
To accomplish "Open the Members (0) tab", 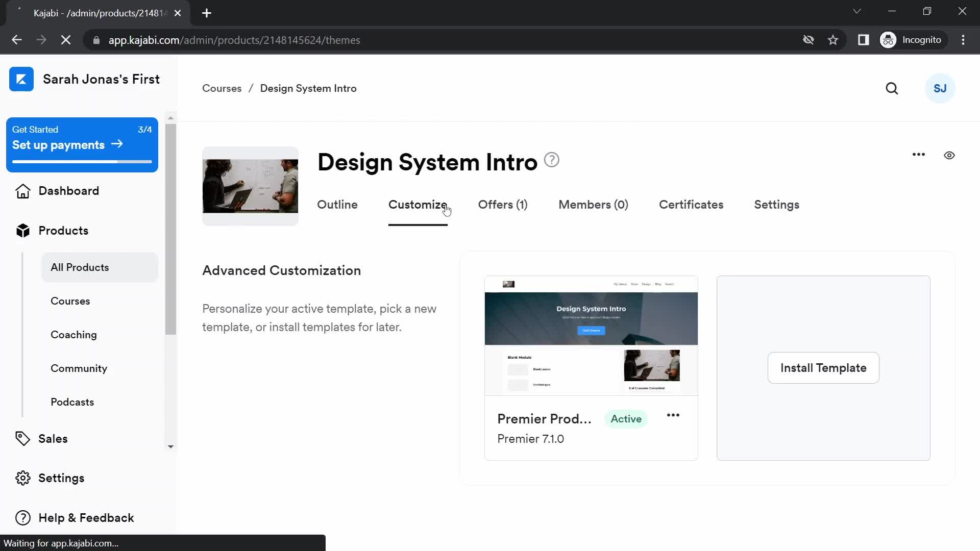I will 593,205.
